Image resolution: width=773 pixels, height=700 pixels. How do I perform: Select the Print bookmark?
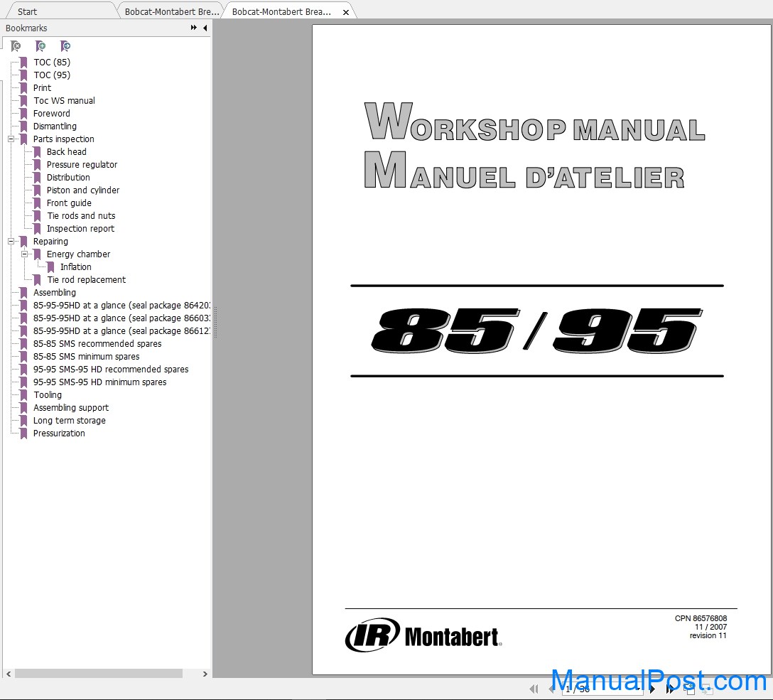pos(42,87)
